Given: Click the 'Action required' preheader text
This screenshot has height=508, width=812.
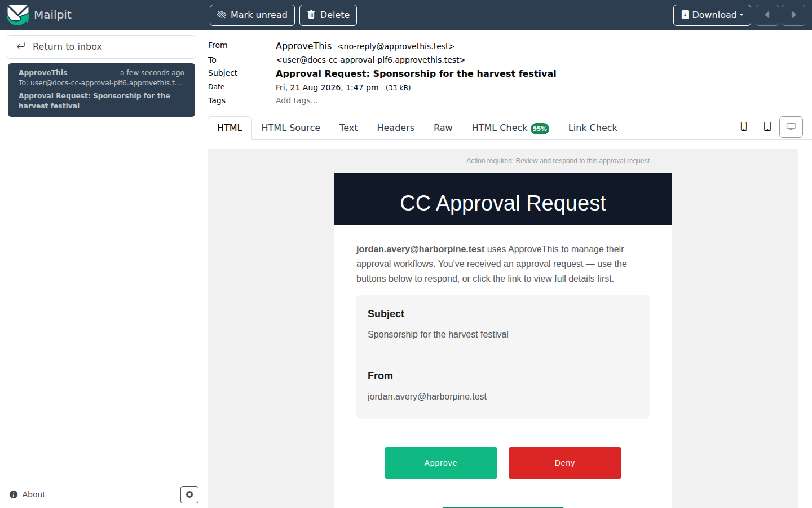Looking at the screenshot, I should pyautogui.click(x=558, y=161).
